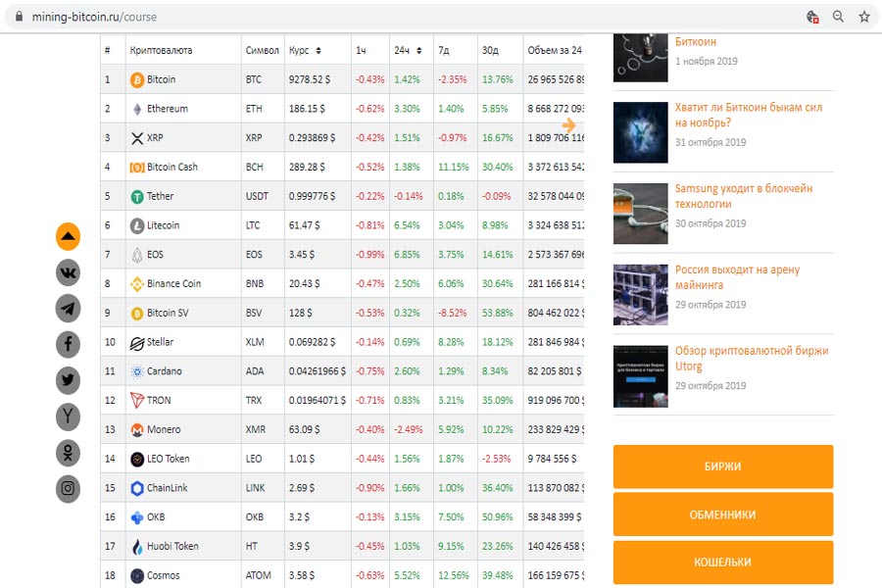Open the Ethereum name link in row 2
The image size is (882, 588).
click(x=167, y=109)
